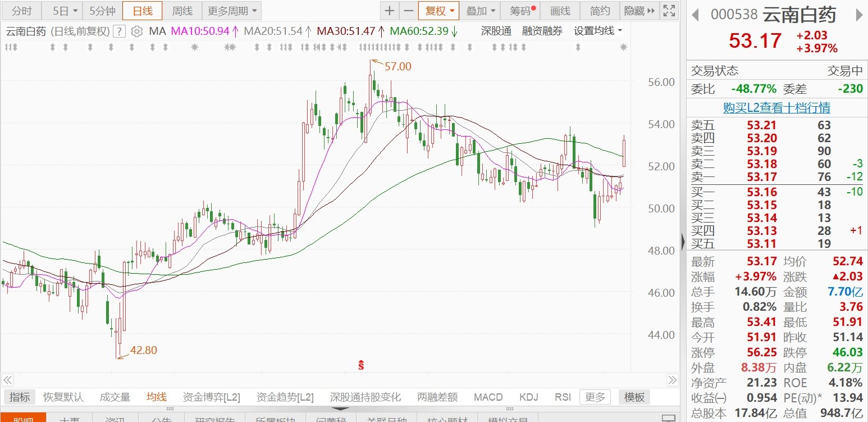868x422 pixels.
Task: Enable 画线 drawing tools
Action: click(560, 11)
